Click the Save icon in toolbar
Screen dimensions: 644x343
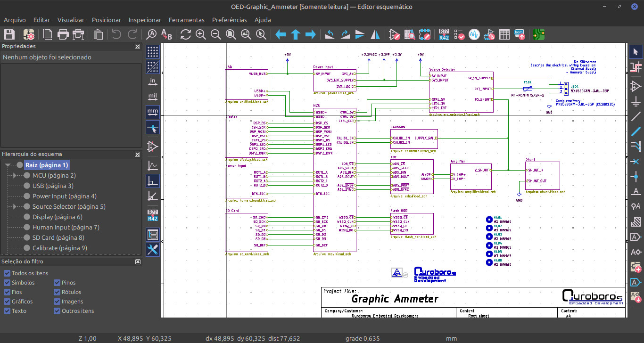click(x=9, y=34)
